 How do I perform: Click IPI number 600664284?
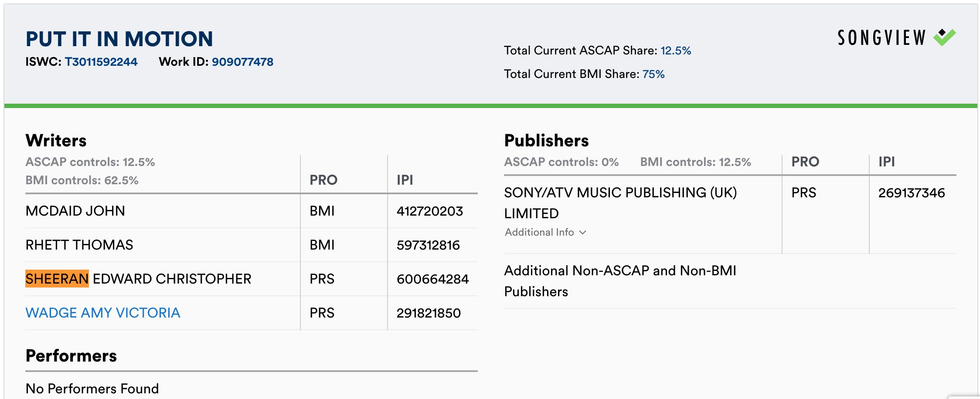point(433,279)
